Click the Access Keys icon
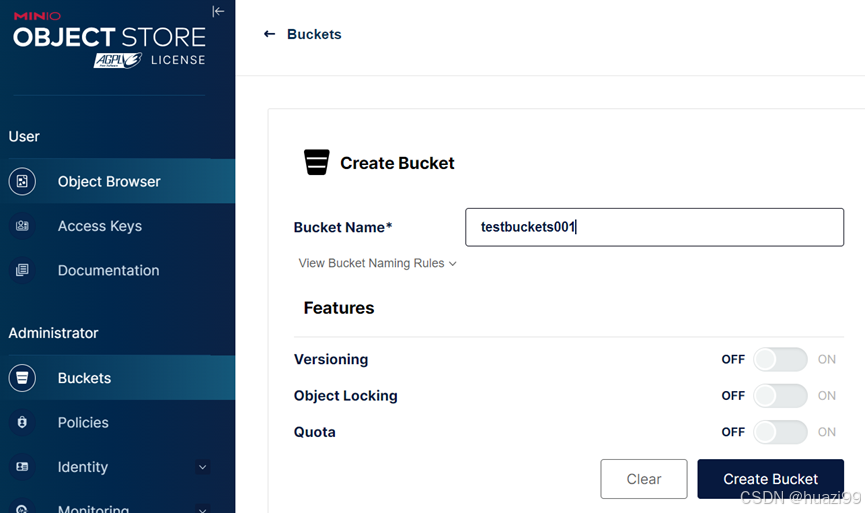Viewport: 865px width, 513px height. click(x=22, y=226)
